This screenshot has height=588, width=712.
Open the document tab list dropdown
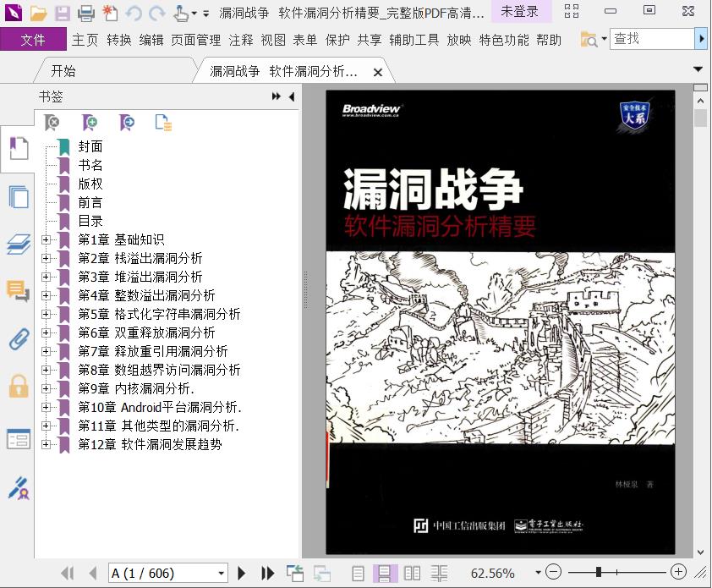tap(698, 69)
